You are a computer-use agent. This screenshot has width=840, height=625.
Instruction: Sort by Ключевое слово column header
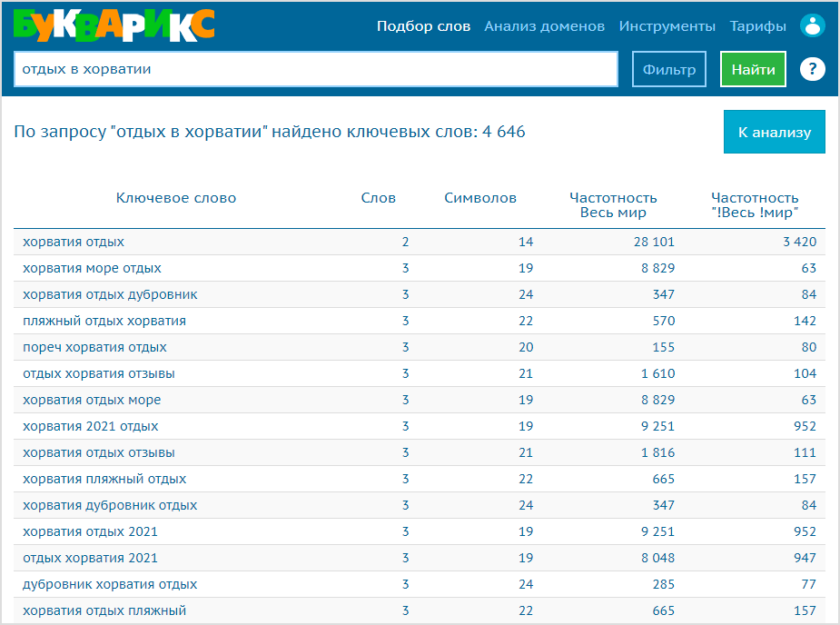[x=176, y=198]
